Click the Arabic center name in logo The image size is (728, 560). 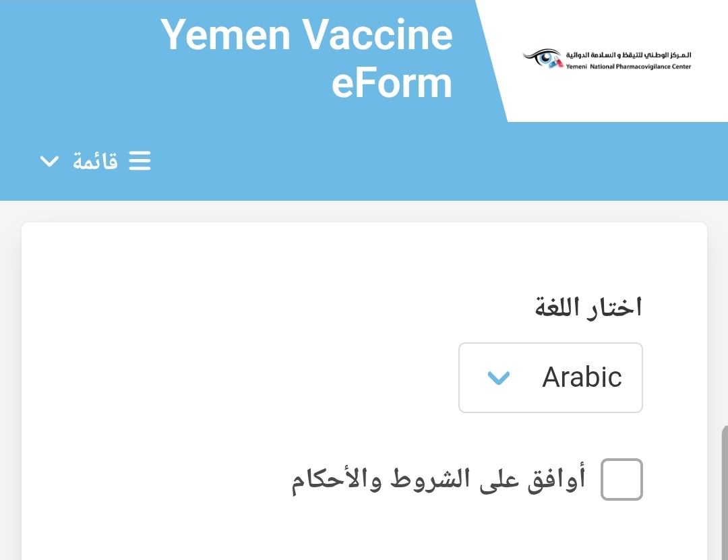[x=628, y=55]
